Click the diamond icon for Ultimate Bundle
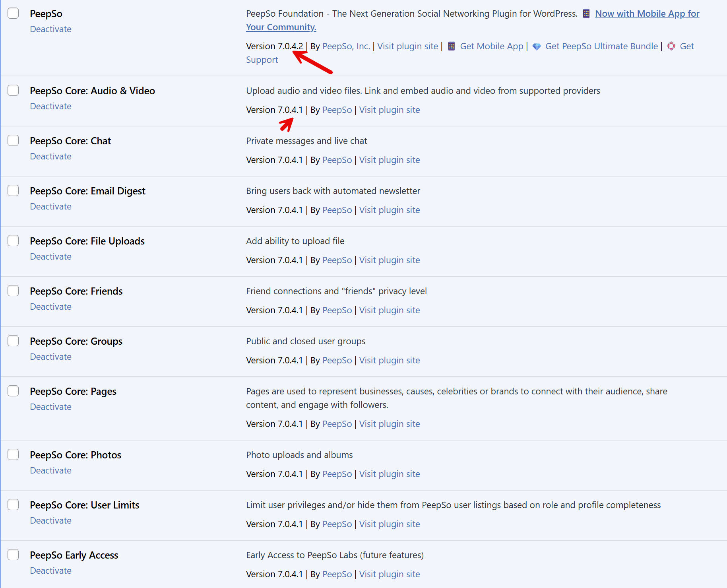 pyautogui.click(x=536, y=47)
